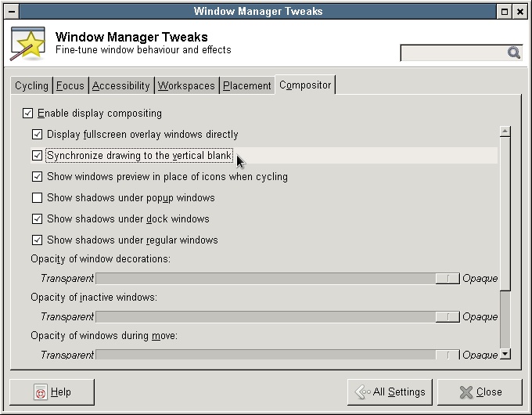This screenshot has width=532, height=415.
Task: Uncheck Display fullscreen overlay windows directly
Action: [37, 135]
